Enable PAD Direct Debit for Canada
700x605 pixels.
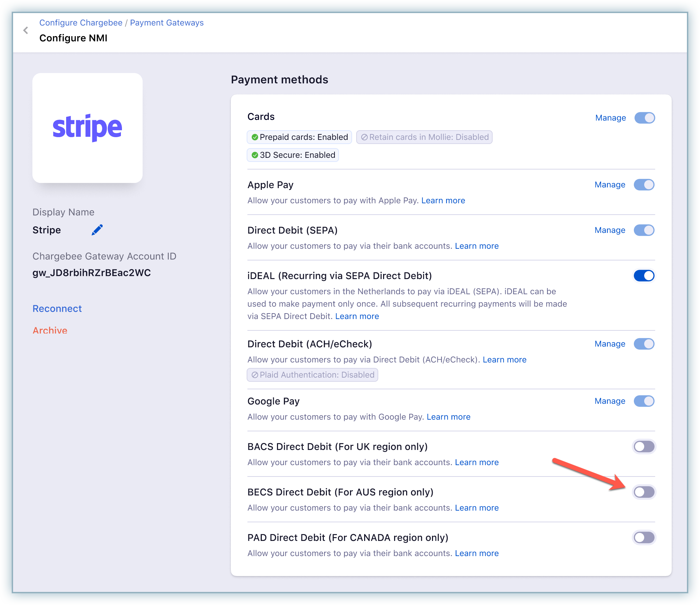(644, 537)
